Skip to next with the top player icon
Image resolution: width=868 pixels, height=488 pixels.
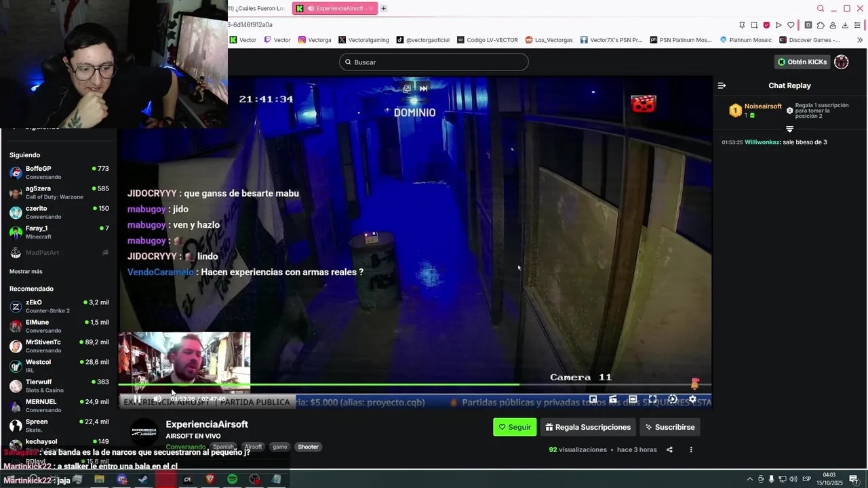(x=423, y=88)
